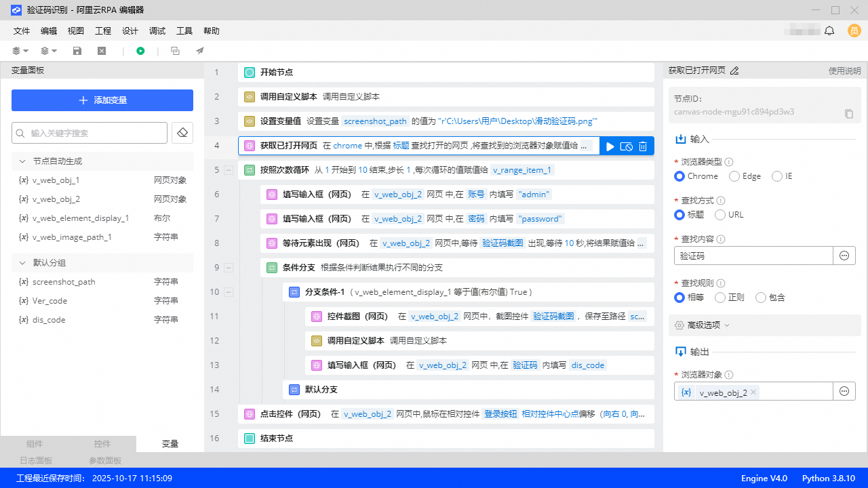Open the 视图 menu
The height and width of the screenshot is (488, 868).
tap(76, 31)
